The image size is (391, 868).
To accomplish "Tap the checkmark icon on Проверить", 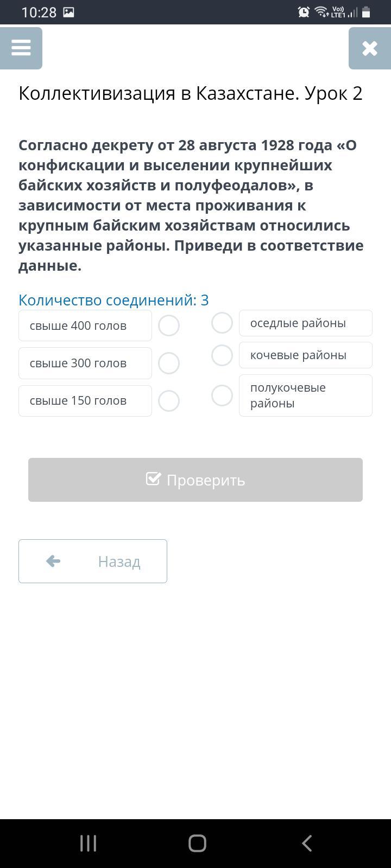I will pos(153,479).
